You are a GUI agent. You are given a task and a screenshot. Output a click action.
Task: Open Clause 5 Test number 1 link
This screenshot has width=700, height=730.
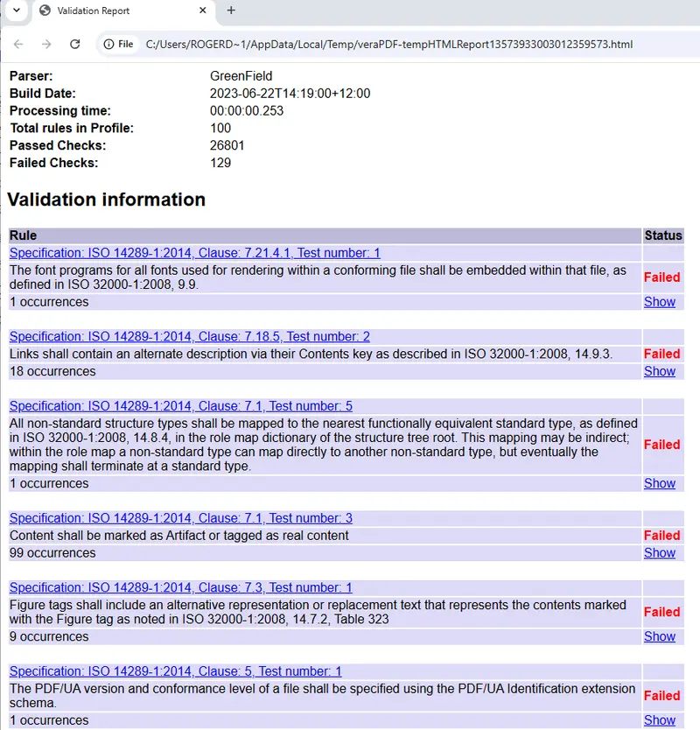pos(176,671)
